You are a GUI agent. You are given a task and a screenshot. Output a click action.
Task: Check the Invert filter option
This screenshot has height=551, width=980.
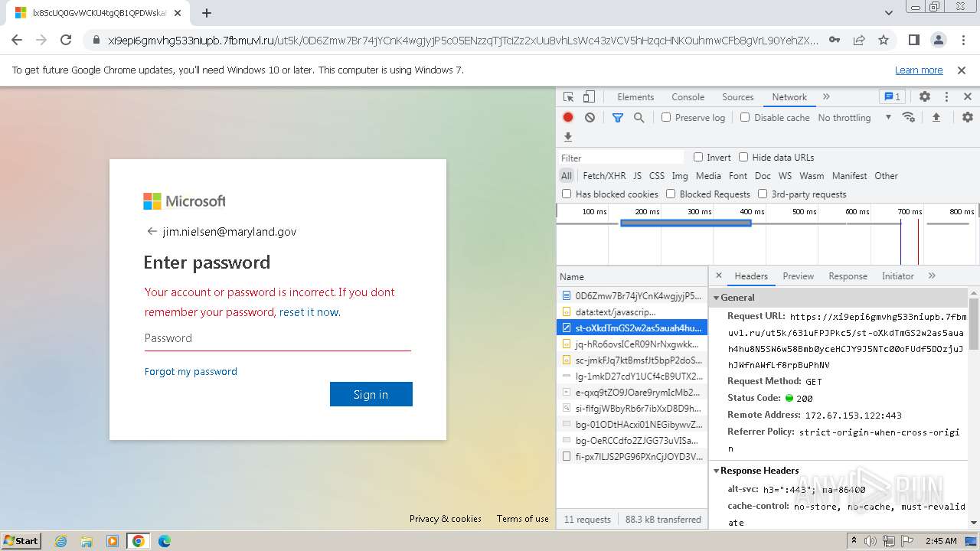click(698, 157)
